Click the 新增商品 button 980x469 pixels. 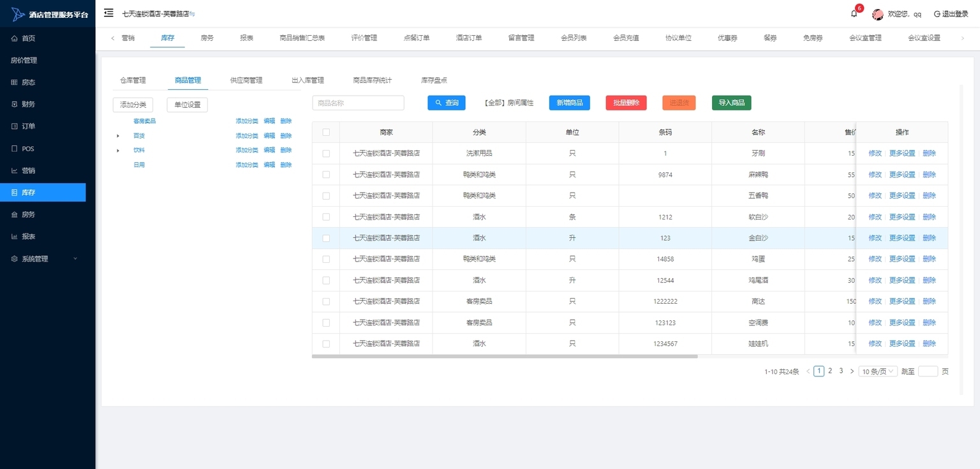click(x=570, y=103)
